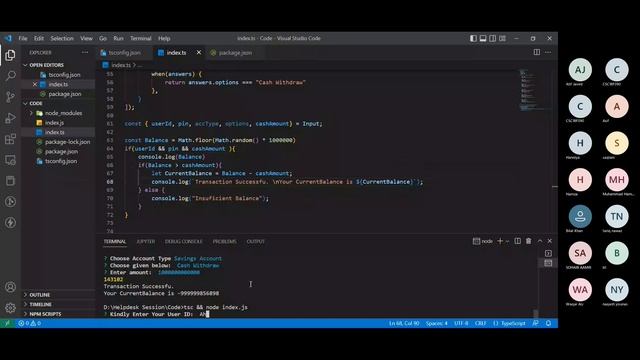
Task: Open the Help menu
Action: [164, 38]
